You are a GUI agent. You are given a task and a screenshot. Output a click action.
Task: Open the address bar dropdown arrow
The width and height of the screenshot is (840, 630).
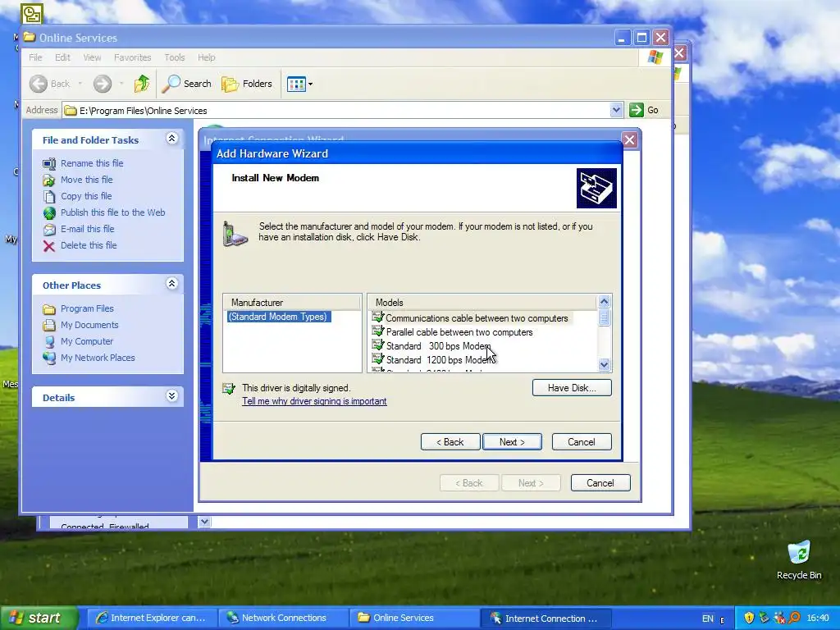[616, 110]
